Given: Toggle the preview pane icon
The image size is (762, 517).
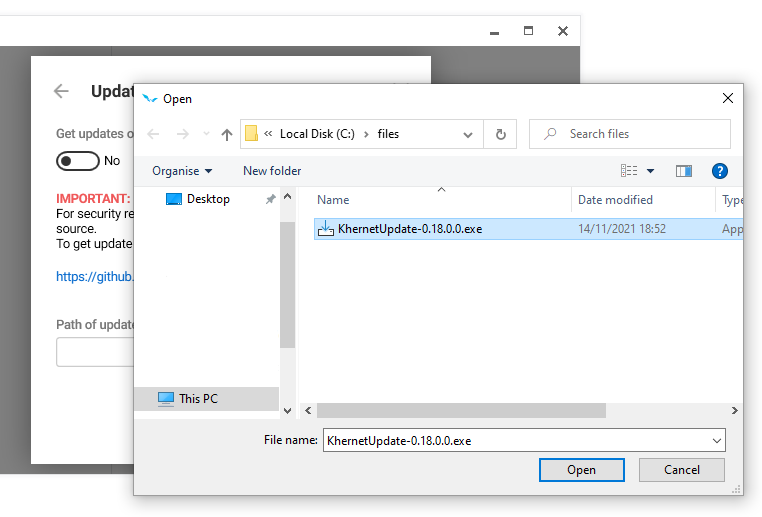Looking at the screenshot, I should [684, 171].
